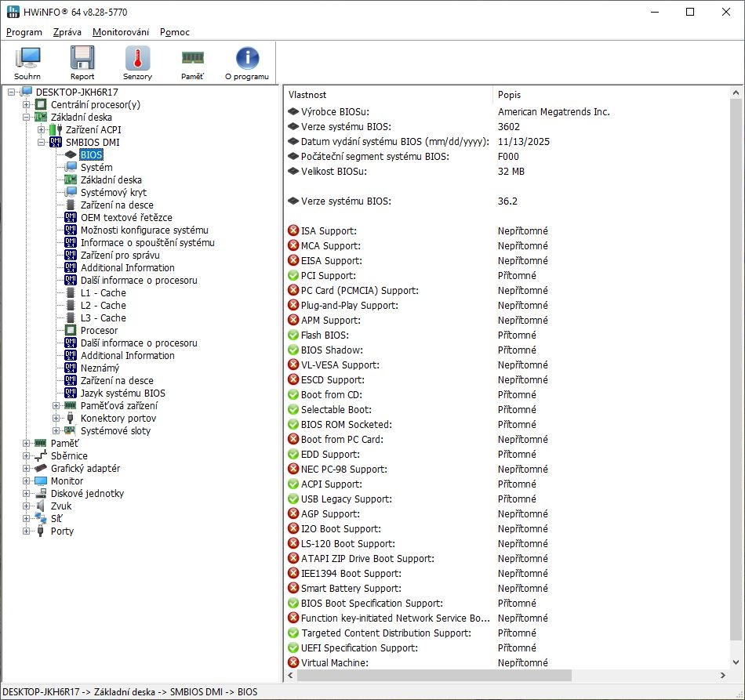Open the Pomoc menu
Screen dimensions: 745x700
174,32
